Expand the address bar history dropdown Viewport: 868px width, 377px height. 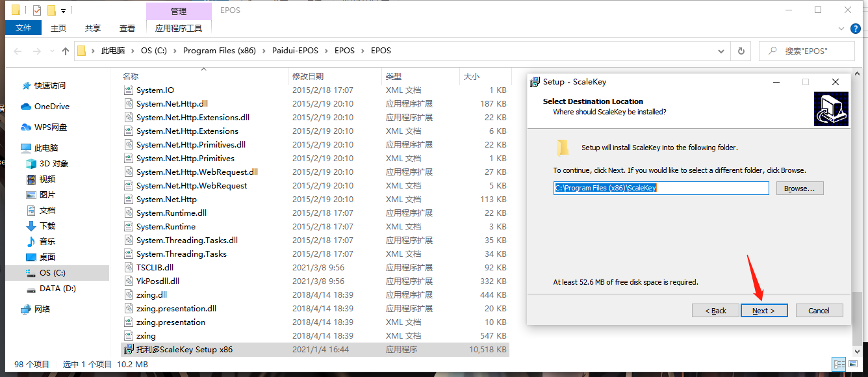(721, 51)
